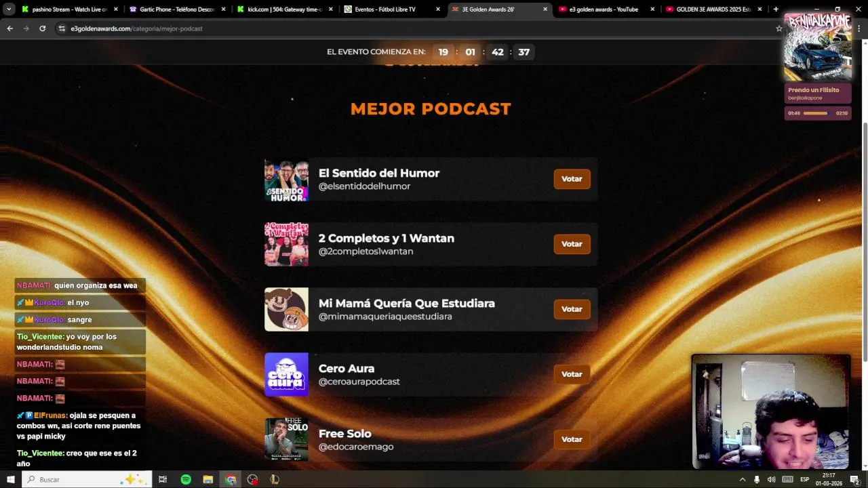Click the countdown seconds value 37
This screenshot has height=488, width=868.
(x=524, y=52)
